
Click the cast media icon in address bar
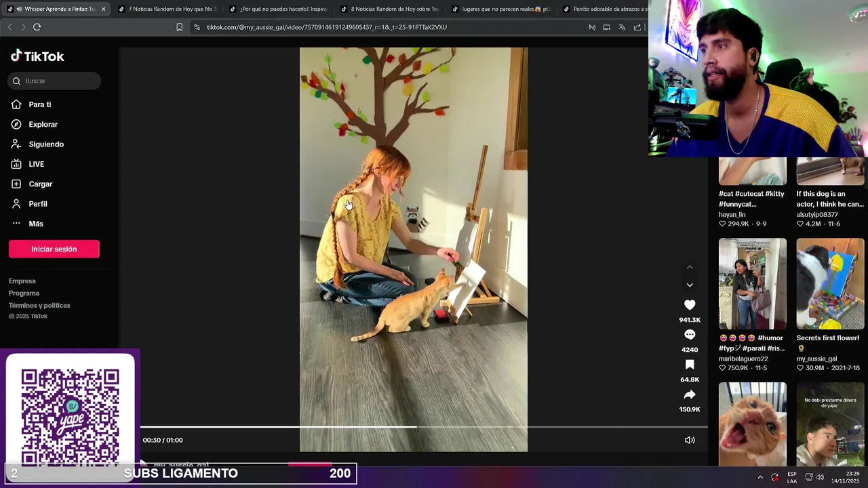[x=607, y=27]
